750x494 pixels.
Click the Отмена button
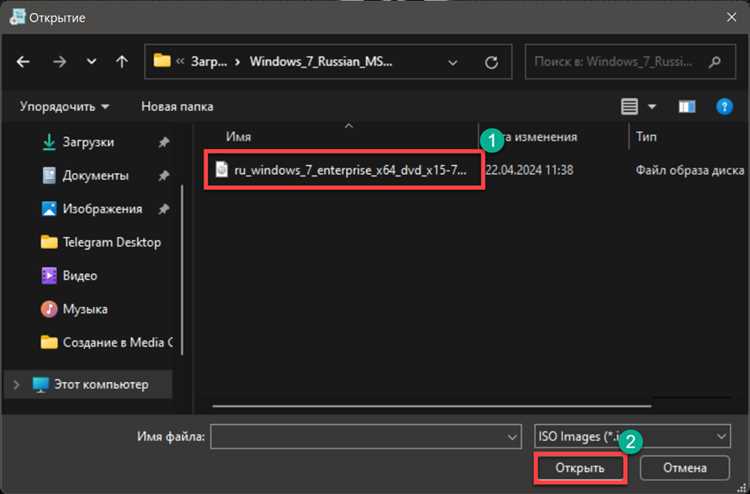coord(684,468)
